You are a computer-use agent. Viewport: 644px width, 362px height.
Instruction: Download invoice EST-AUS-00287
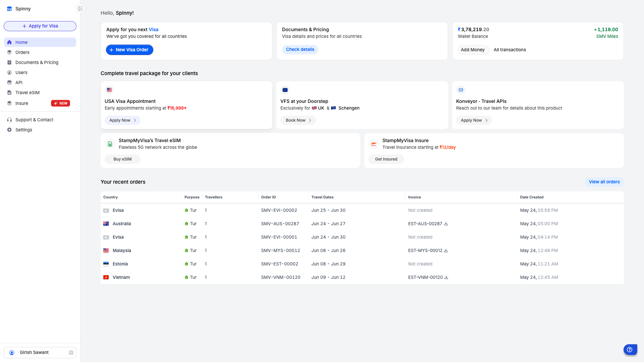coord(446,224)
